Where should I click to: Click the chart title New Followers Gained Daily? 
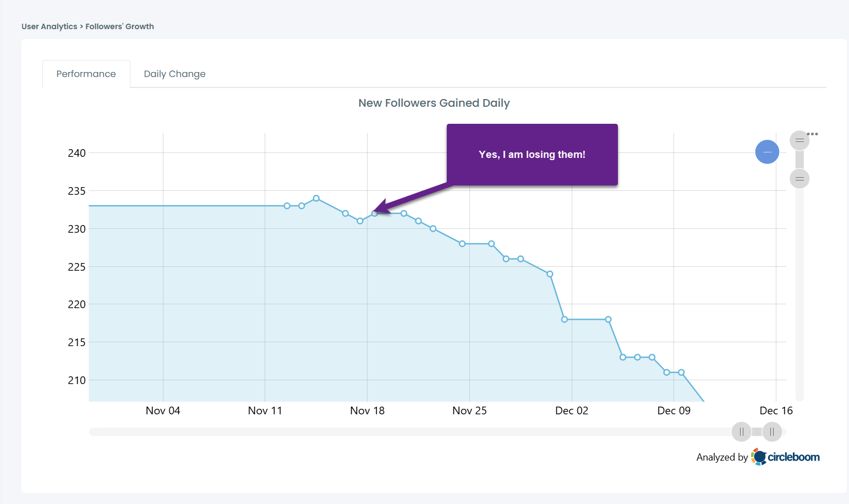[434, 103]
